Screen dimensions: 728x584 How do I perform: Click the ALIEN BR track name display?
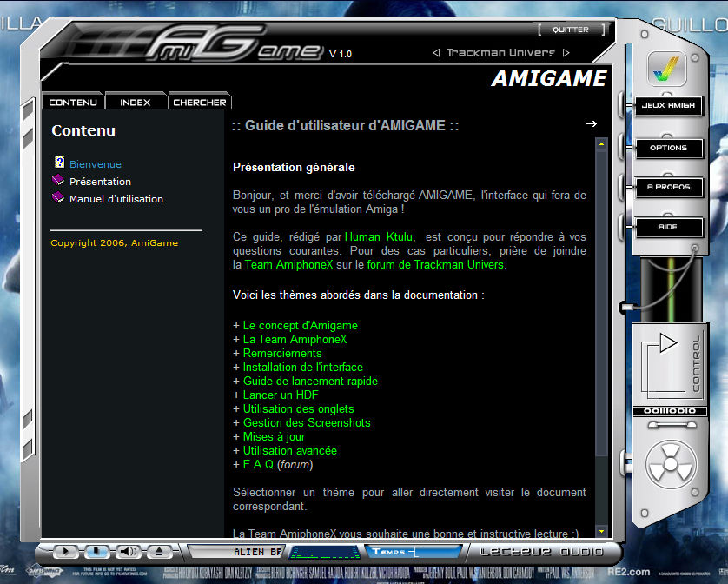point(237,552)
